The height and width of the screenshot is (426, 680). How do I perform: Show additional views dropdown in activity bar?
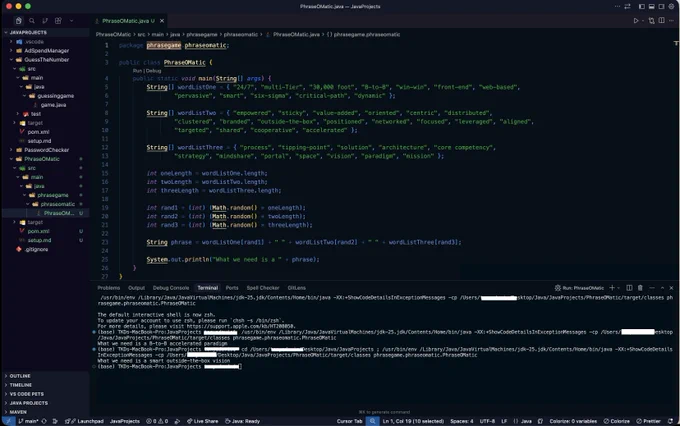(72, 21)
